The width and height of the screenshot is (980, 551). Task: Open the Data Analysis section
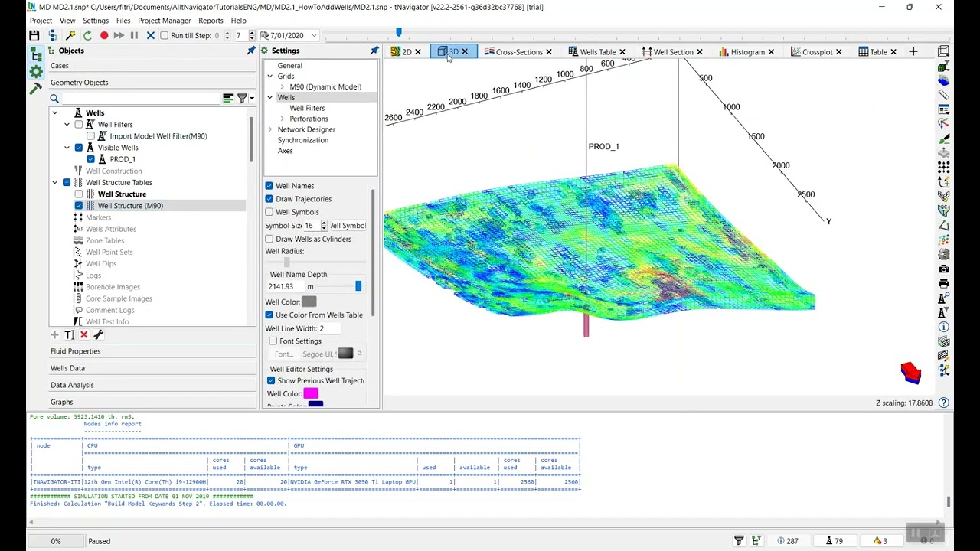click(x=152, y=385)
